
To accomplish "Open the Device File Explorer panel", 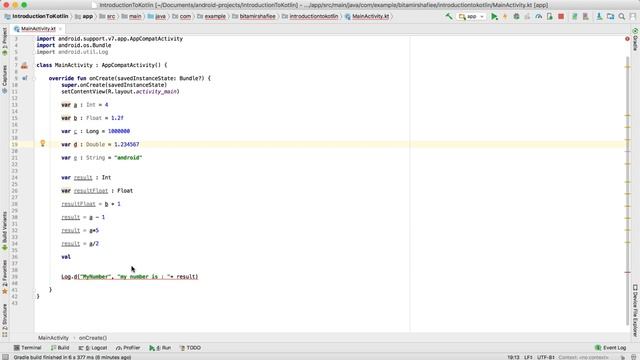I will tap(635, 310).
